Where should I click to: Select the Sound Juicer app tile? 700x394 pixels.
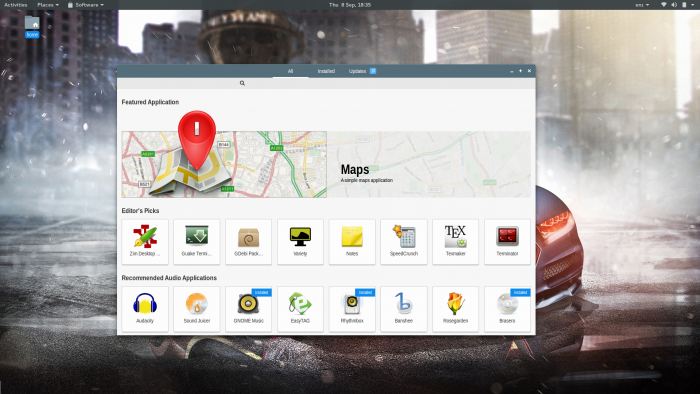(x=196, y=309)
